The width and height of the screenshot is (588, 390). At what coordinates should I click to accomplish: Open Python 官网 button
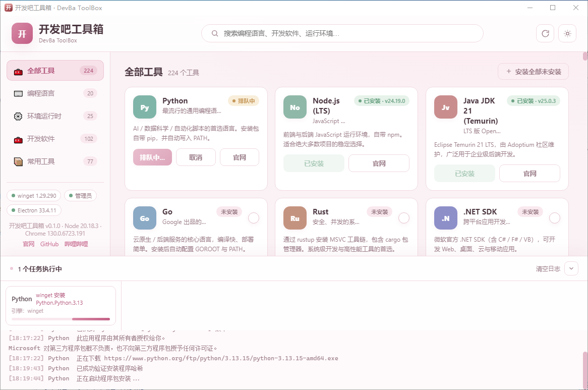[x=239, y=157]
